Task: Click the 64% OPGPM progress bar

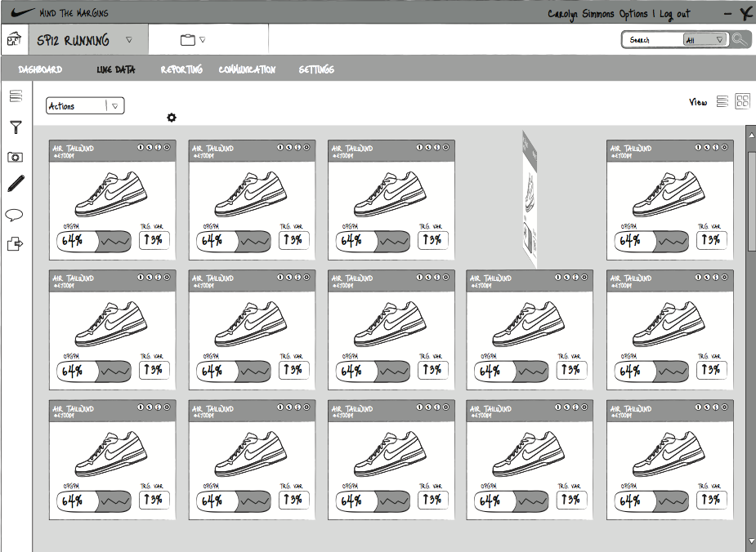Action: point(92,241)
